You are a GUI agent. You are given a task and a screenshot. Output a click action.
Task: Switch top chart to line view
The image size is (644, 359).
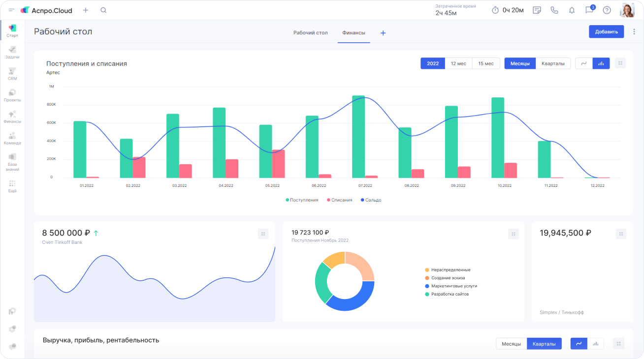coord(583,63)
